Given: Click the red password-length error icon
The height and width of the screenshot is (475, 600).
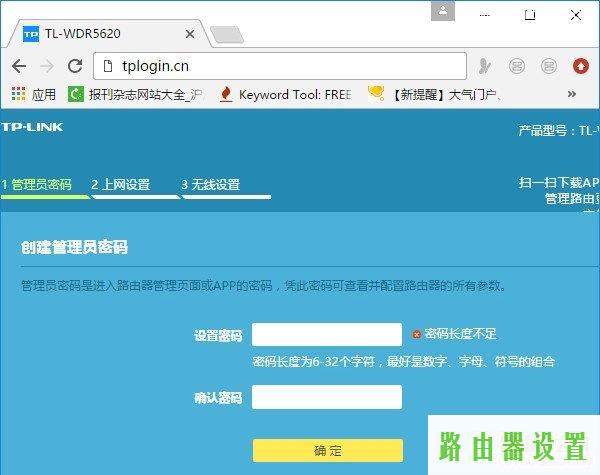Looking at the screenshot, I should pos(417,334).
